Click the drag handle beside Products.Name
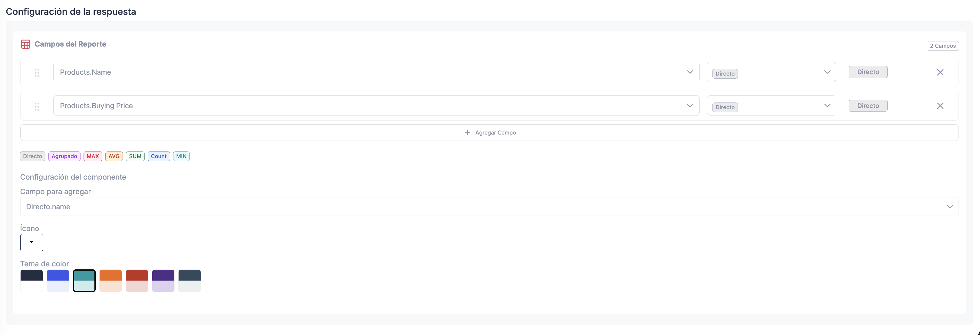980x335 pixels. click(37, 72)
